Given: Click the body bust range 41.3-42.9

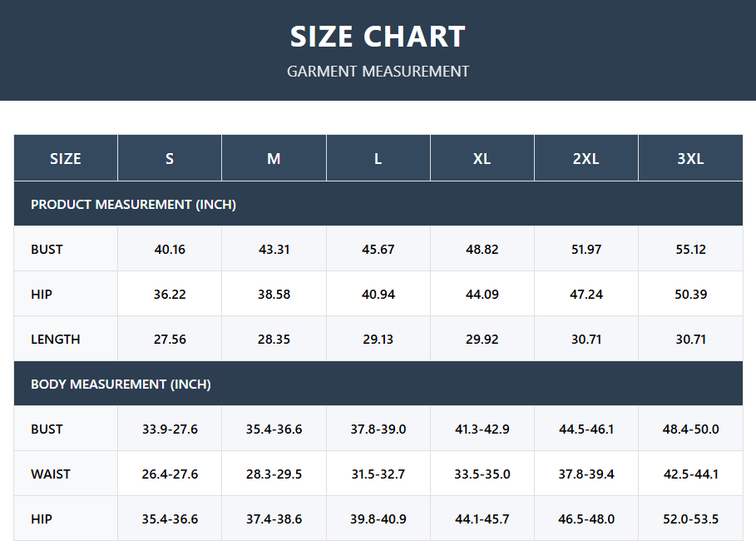Looking at the screenshot, I should (x=482, y=429).
